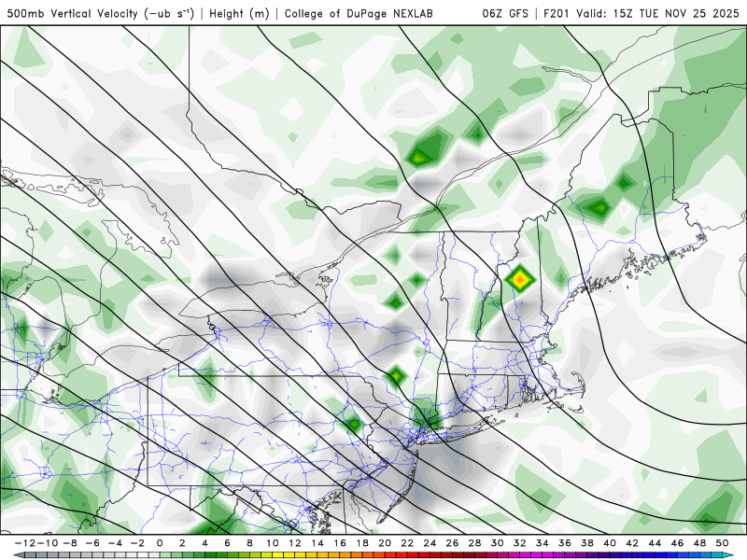Click the 10 colorbar scale label
747x560 pixels.
[x=272, y=543]
